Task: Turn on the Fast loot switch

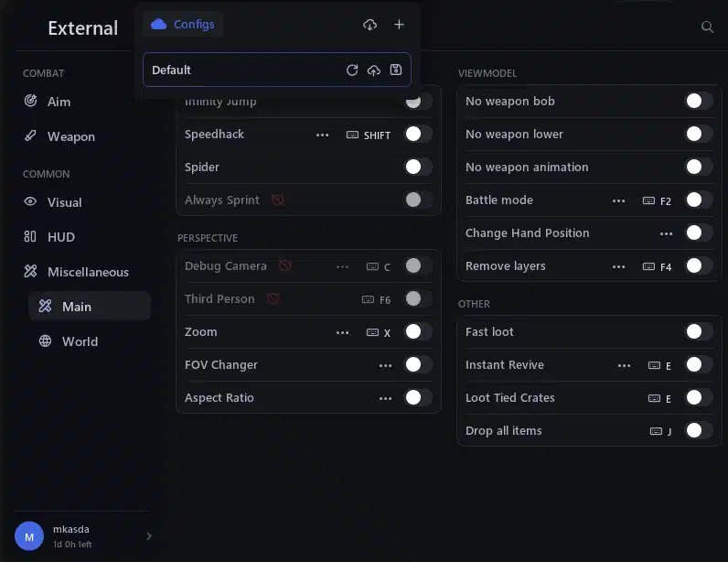Action: [699, 331]
